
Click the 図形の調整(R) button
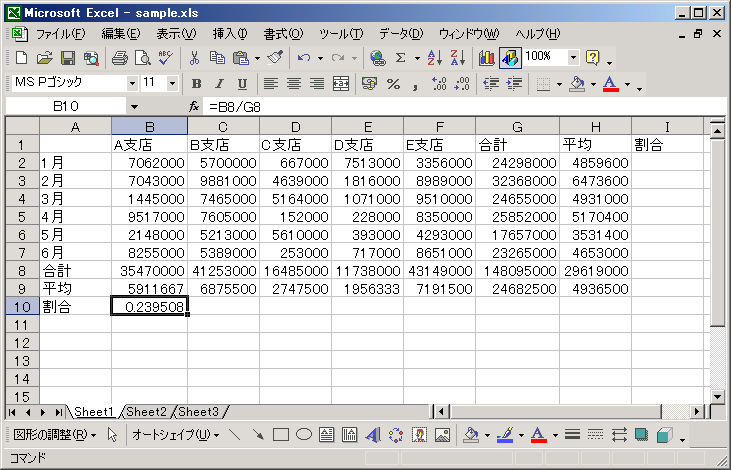55,435
